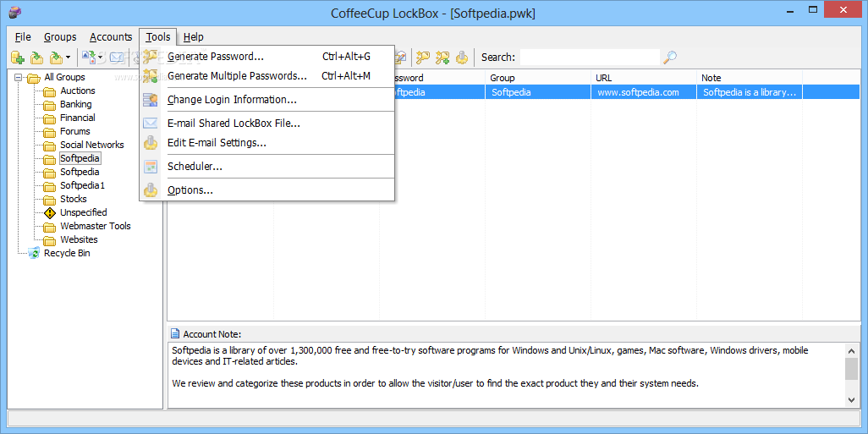Image resolution: width=868 pixels, height=434 pixels.
Task: Select the Stocks group
Action: point(73,199)
